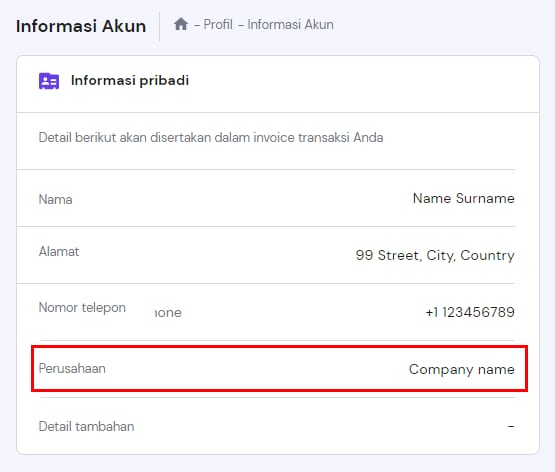Screen dimensions: 555x472
Task: Select the Alamat row label
Action: 59,252
